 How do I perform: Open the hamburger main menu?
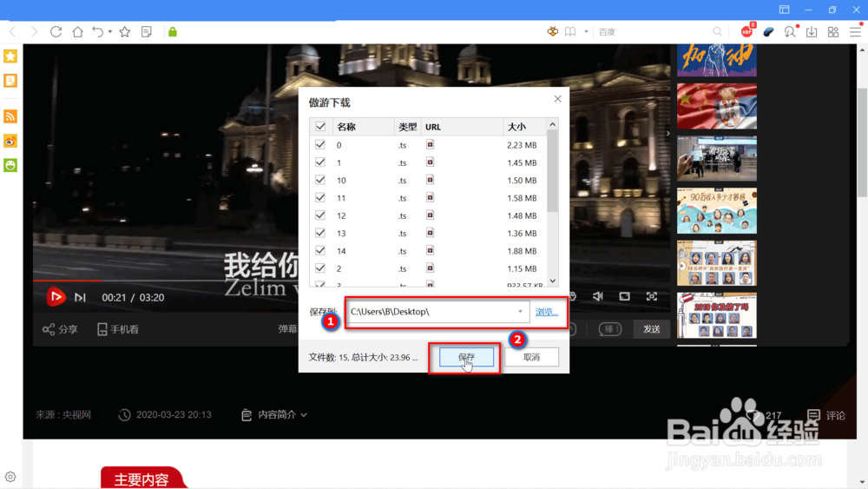(x=855, y=32)
